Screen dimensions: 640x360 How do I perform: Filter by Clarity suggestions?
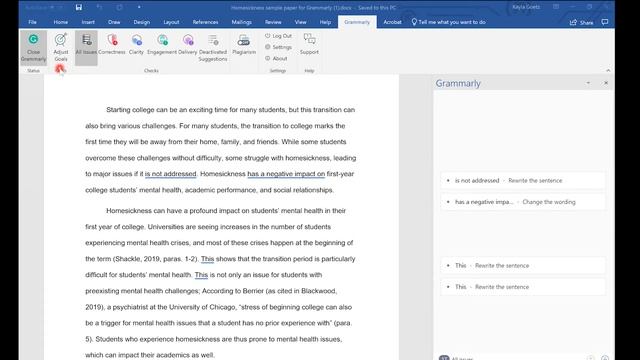coord(136,44)
